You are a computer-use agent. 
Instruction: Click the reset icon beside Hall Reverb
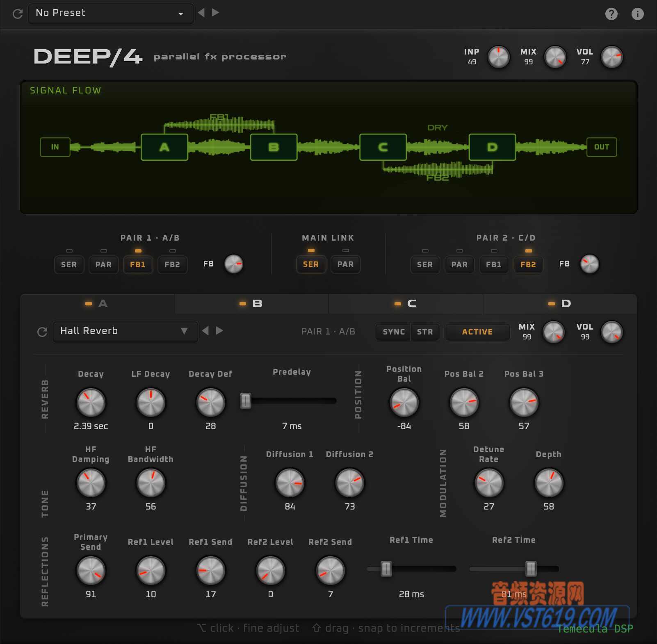point(42,332)
